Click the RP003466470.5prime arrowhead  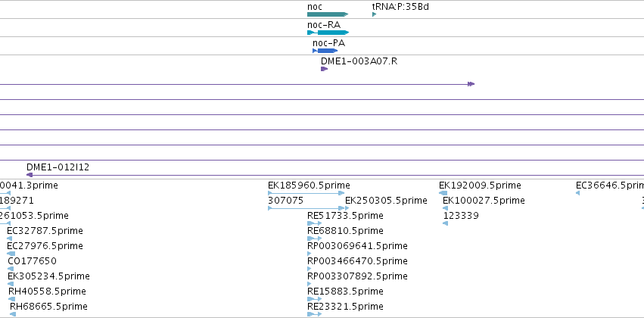(310, 269)
